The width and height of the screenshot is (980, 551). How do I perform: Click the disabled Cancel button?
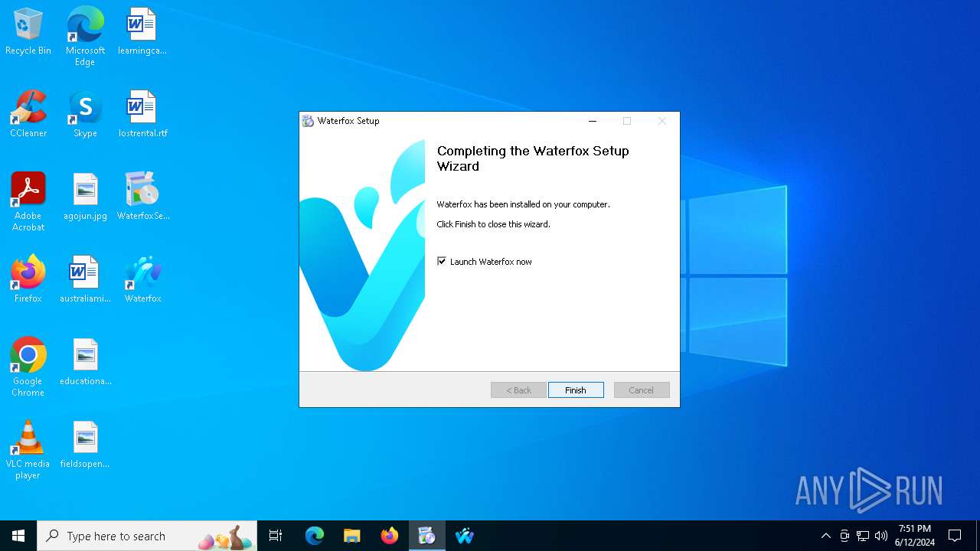click(x=642, y=390)
